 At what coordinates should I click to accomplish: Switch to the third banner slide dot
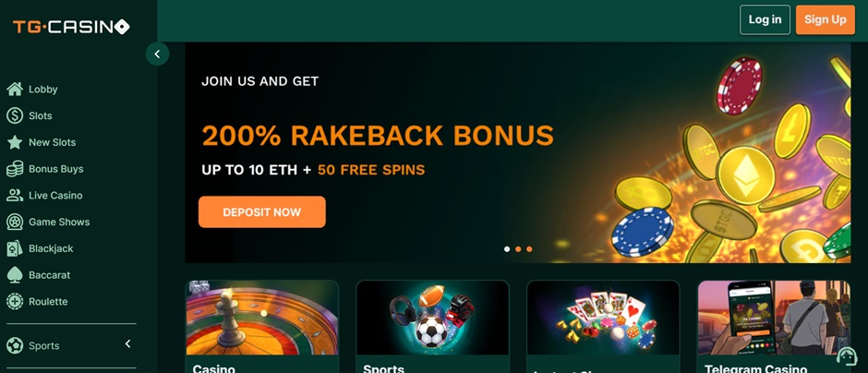coord(529,249)
